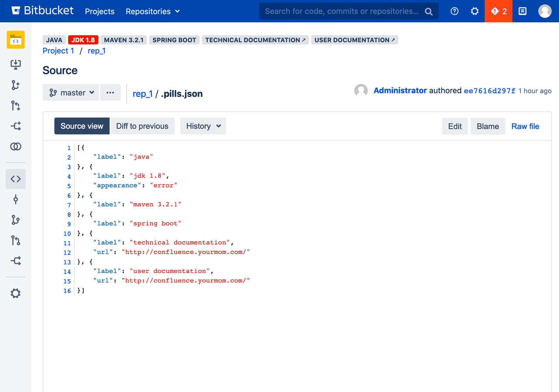Screen dimensions: 559x392
Task: Click the "user documentation" string in code
Action: (170, 271)
